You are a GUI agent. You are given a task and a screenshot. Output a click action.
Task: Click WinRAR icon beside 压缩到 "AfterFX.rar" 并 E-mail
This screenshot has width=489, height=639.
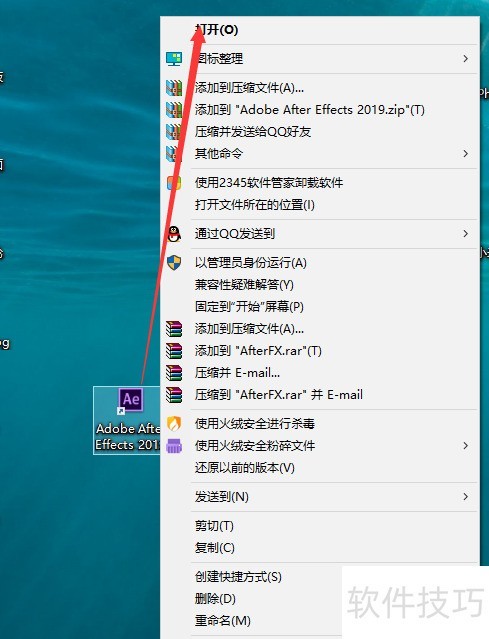(174, 395)
